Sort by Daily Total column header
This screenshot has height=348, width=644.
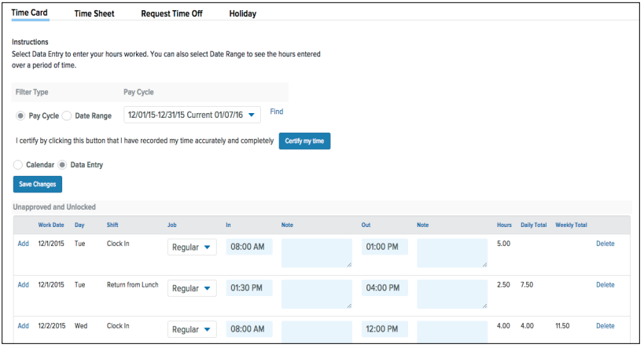533,225
